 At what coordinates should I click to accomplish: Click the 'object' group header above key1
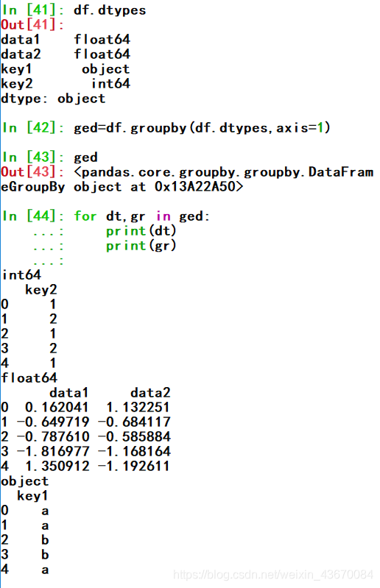(25, 481)
